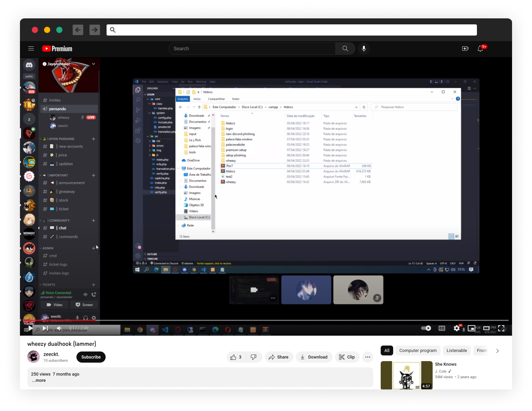Image resolution: width=532 pixels, height=411 pixels.
Task: Open the chat channel in Discord
Action: tap(69, 228)
